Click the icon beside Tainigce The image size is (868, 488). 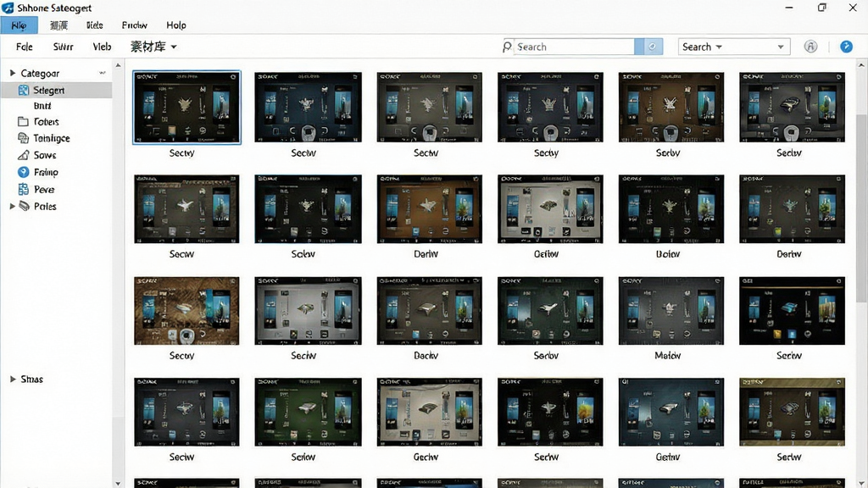tap(23, 138)
